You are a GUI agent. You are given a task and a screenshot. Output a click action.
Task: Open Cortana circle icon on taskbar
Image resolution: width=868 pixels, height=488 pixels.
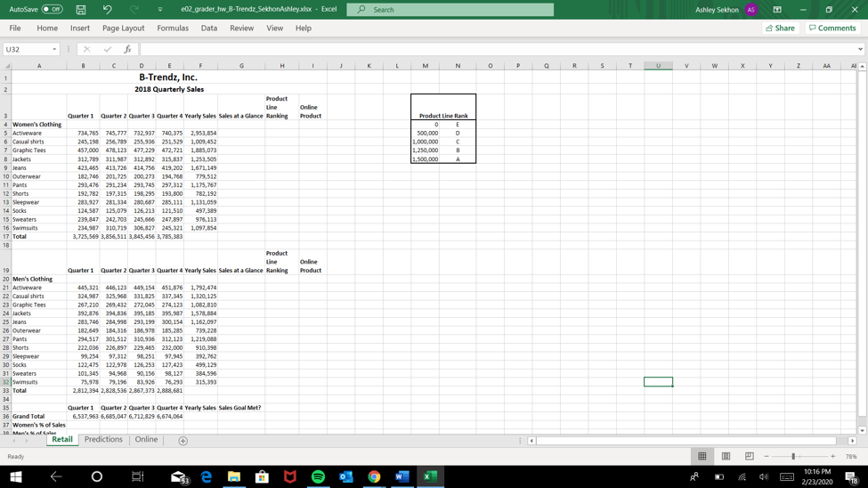point(97,477)
